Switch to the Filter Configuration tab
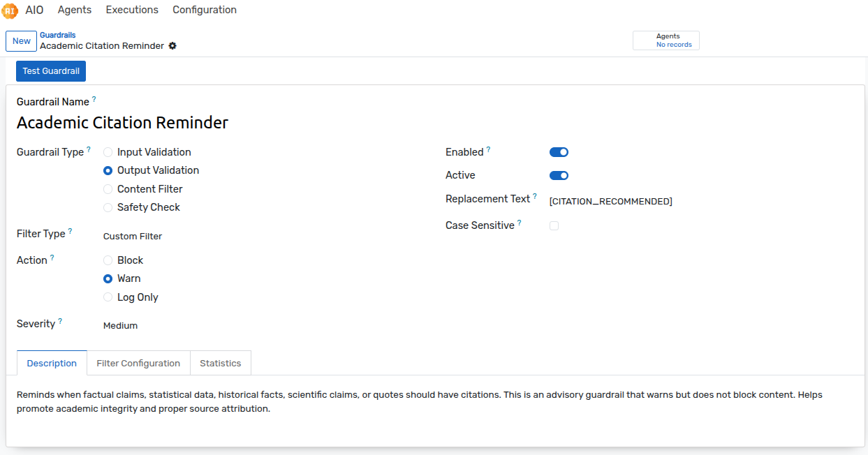The image size is (868, 455). [138, 363]
